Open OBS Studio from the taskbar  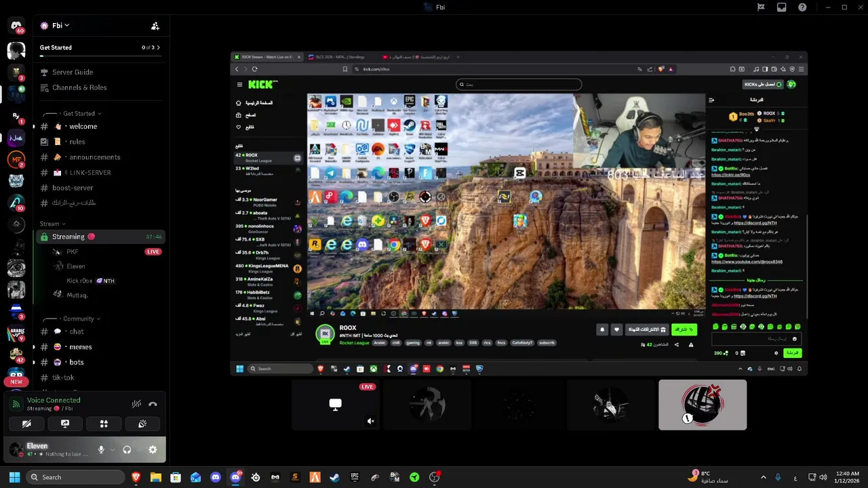435,477
